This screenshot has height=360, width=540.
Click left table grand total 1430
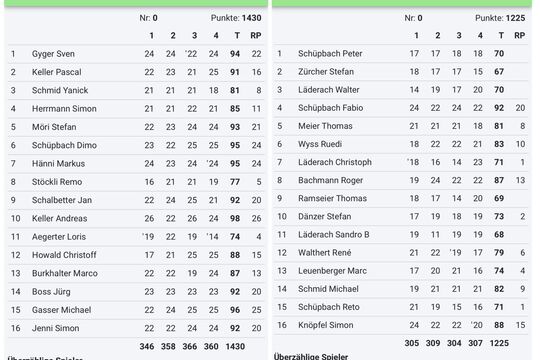(x=235, y=346)
